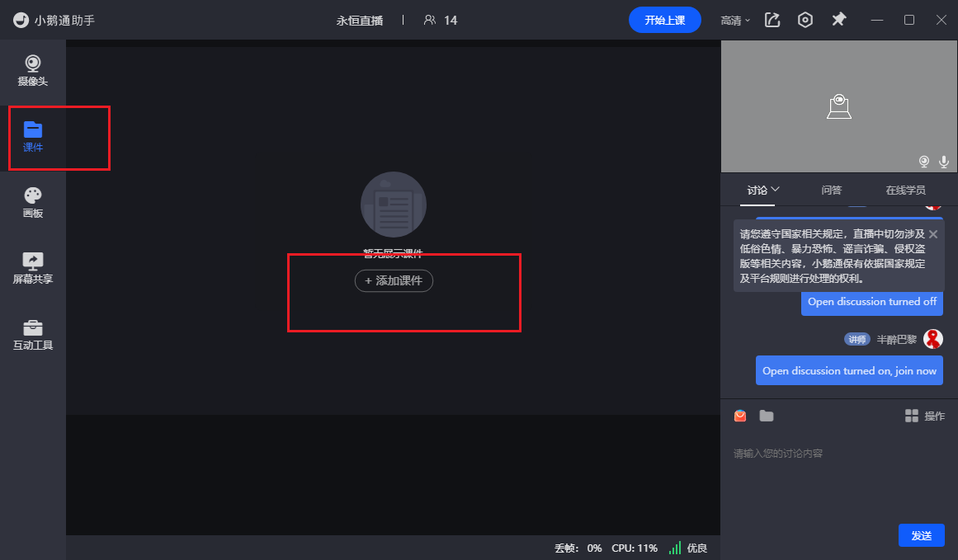Viewport: 958px width, 560px height.
Task: Click the 添加课件 button
Action: click(x=394, y=280)
